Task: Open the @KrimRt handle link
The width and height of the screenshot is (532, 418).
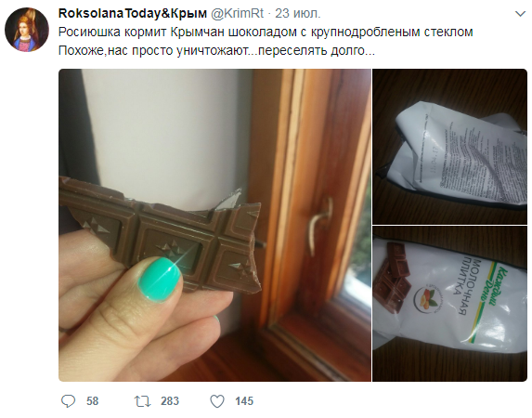Action: (237, 13)
